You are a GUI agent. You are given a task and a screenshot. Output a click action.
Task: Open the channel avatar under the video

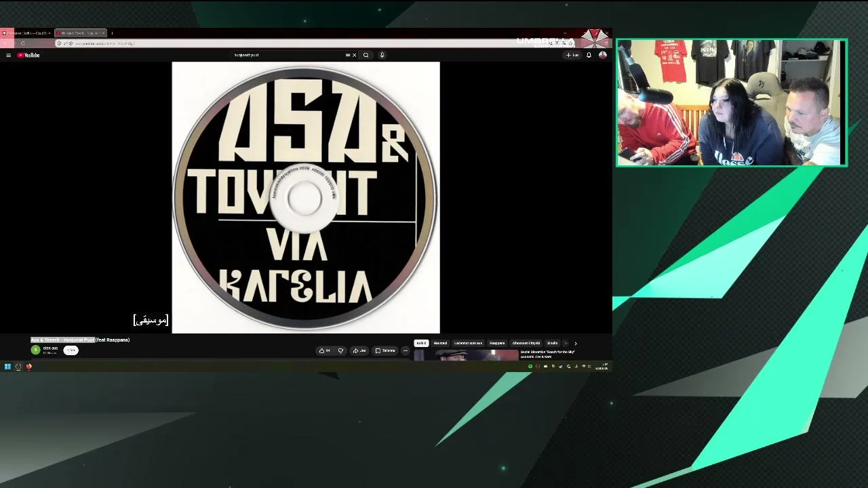point(35,350)
